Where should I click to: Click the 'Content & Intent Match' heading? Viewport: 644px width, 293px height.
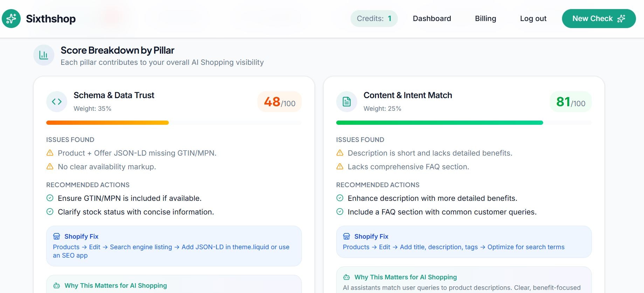pos(408,95)
